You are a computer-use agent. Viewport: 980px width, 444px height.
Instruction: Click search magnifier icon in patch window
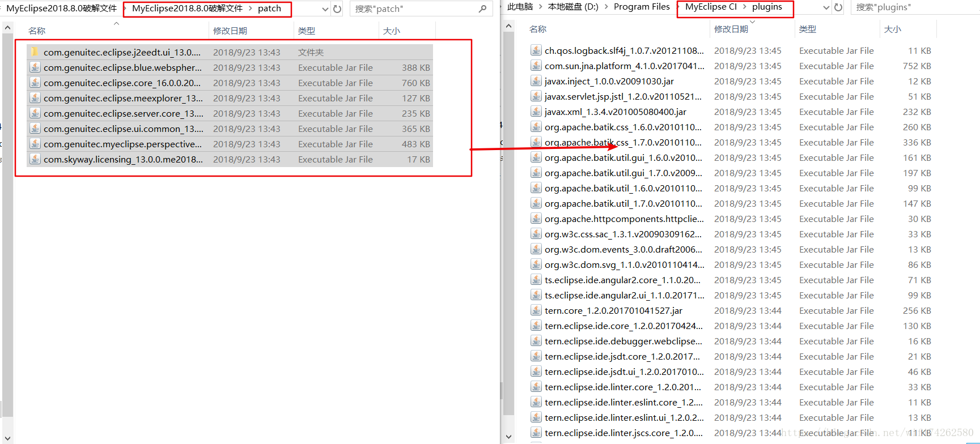pos(482,8)
